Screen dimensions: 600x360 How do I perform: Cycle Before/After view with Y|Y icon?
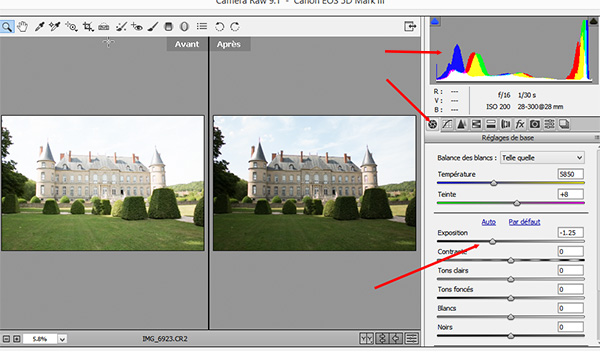[366, 338]
